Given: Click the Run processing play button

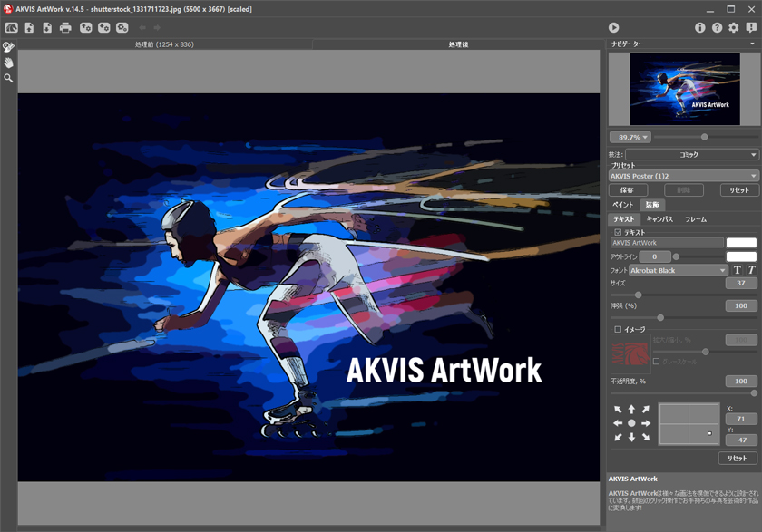Looking at the screenshot, I should coord(614,28).
